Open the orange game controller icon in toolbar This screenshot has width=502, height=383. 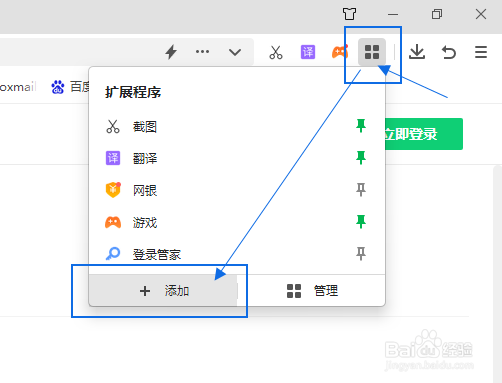pos(340,52)
